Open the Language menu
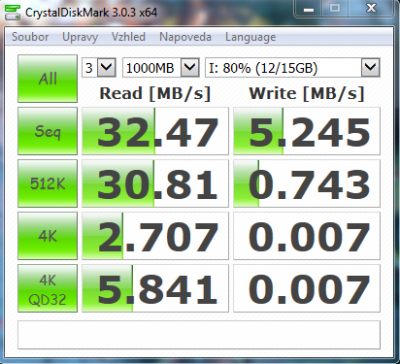Image resolution: width=400 pixels, height=364 pixels. click(x=250, y=37)
